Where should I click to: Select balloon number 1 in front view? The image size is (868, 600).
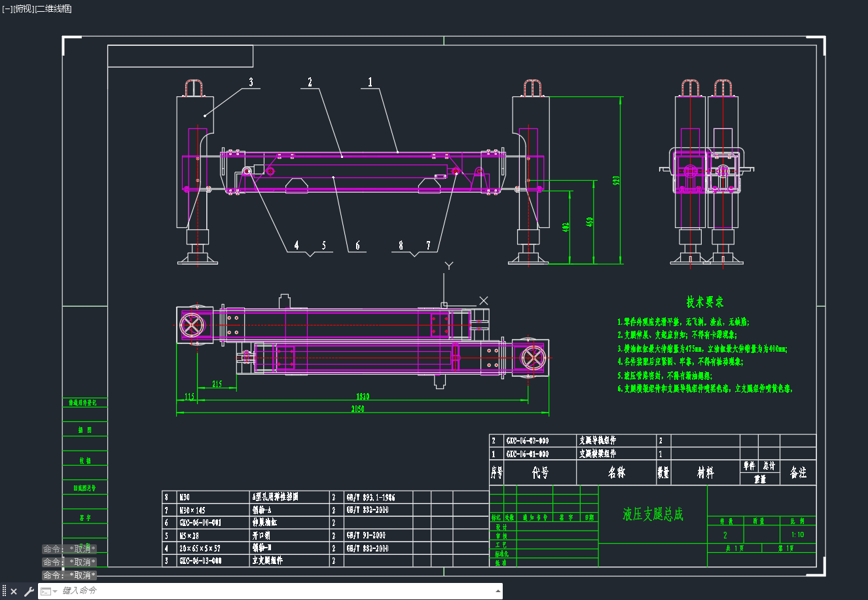(x=371, y=83)
